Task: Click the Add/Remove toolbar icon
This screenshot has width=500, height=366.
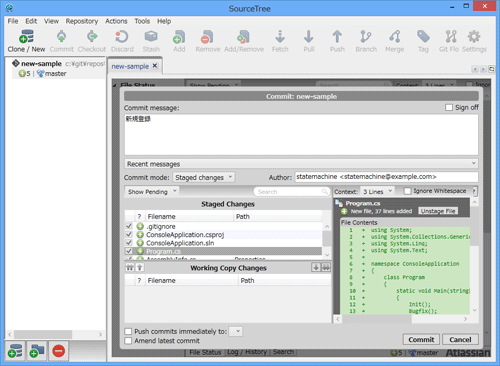Action: (x=244, y=41)
